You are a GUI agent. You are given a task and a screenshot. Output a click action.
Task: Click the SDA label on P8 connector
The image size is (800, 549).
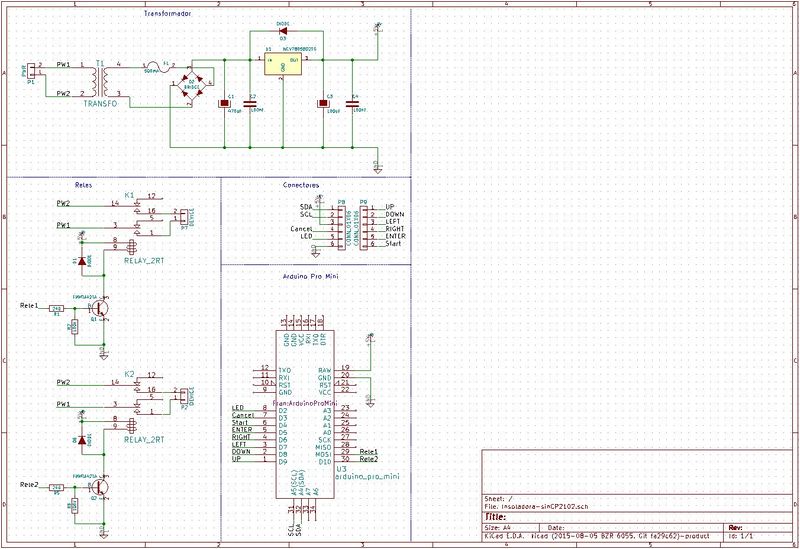(x=306, y=207)
